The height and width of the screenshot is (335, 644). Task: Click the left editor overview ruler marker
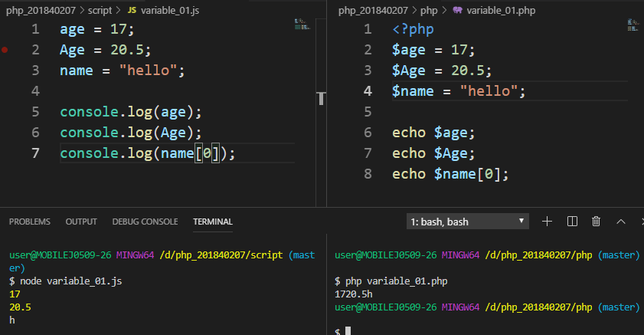[321, 99]
